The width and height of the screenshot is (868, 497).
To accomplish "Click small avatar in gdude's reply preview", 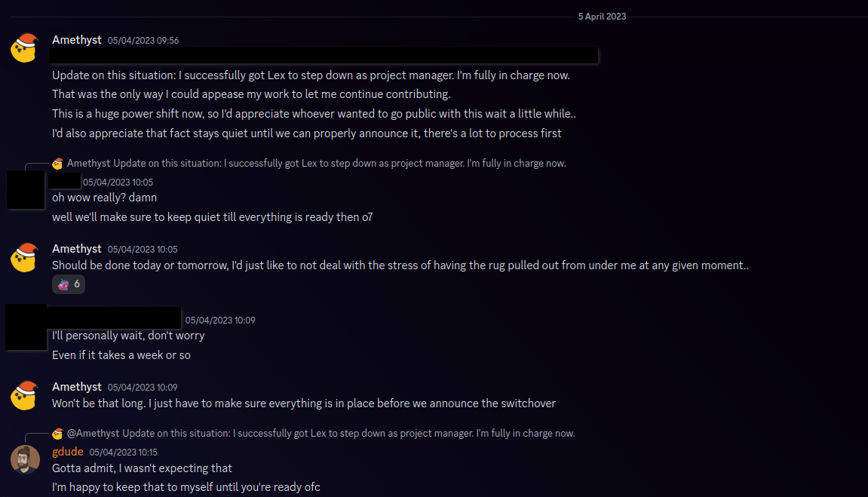I will click(57, 434).
